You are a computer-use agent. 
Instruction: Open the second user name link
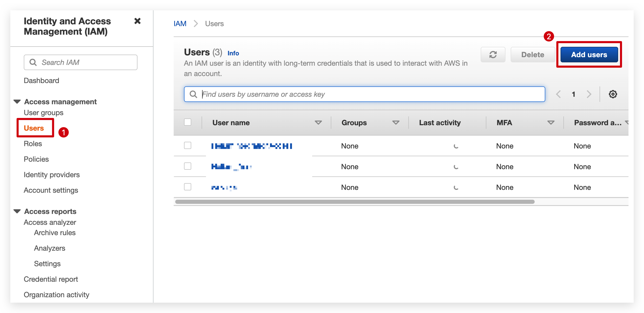pos(232,167)
